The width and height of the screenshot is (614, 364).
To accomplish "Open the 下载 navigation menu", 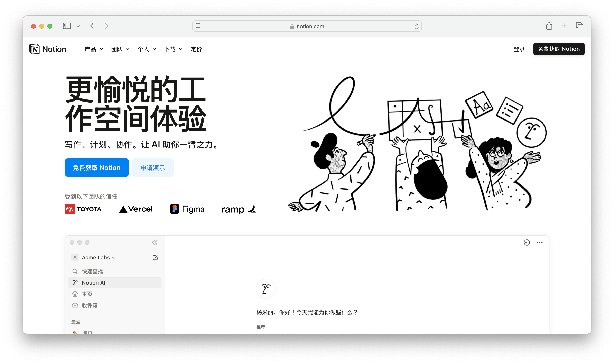I will (x=173, y=49).
